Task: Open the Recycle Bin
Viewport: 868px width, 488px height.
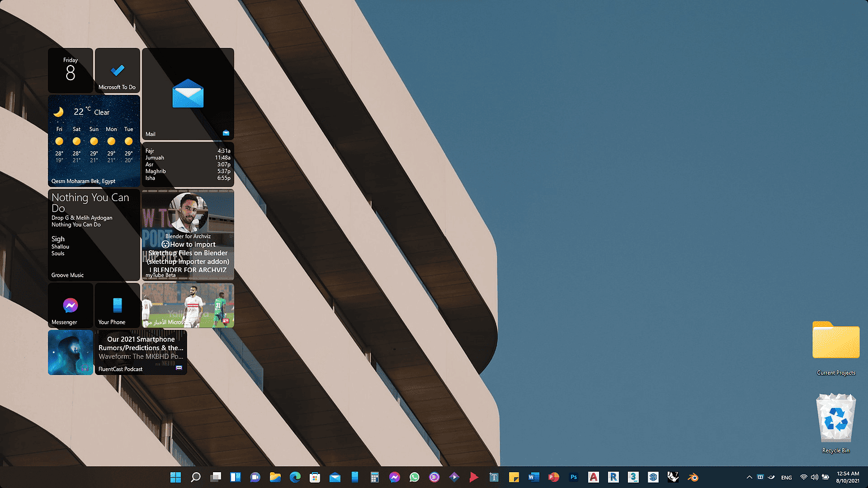Action: (836, 421)
